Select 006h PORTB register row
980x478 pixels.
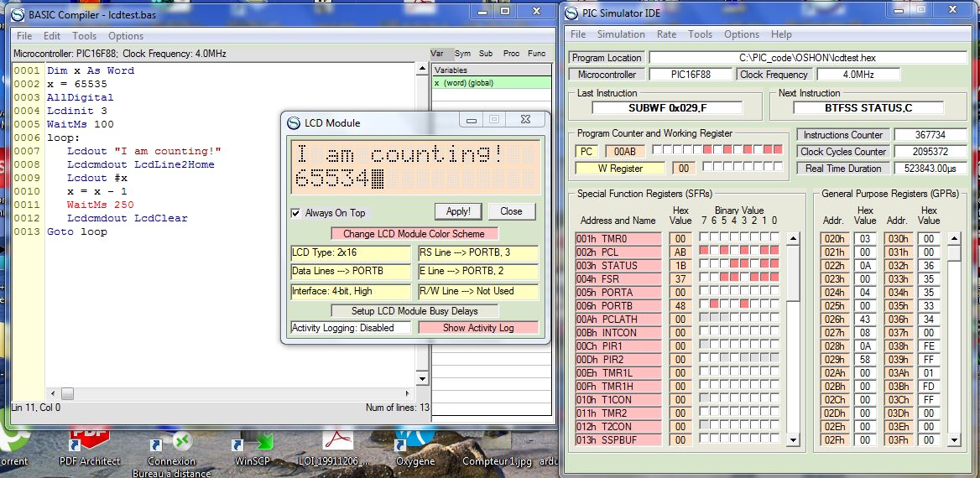[618, 305]
